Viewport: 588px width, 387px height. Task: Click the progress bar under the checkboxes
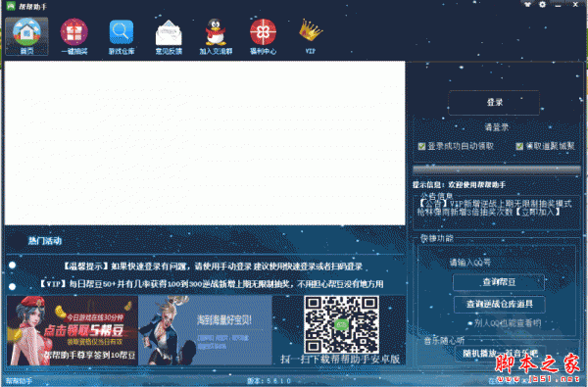click(497, 169)
